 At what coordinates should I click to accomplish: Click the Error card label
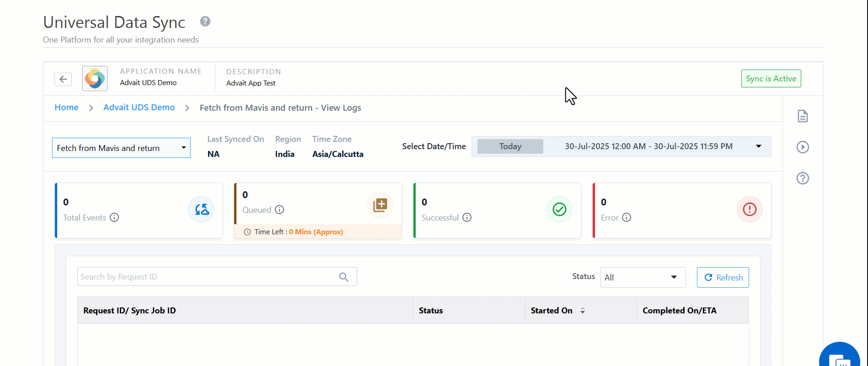tap(610, 218)
